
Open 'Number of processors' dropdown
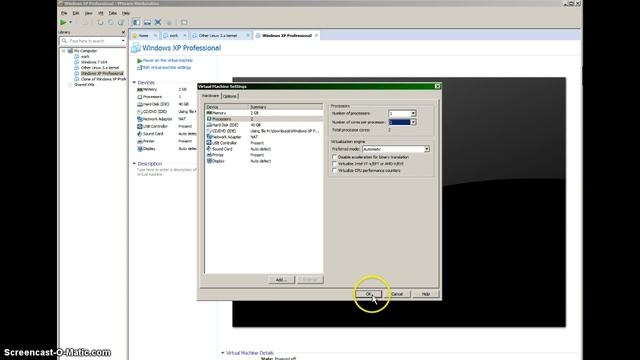[x=413, y=113]
